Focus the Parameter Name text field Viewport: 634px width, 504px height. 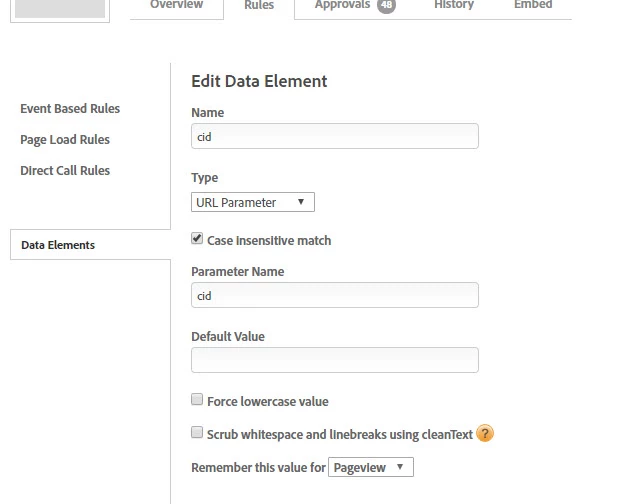pyautogui.click(x=334, y=295)
